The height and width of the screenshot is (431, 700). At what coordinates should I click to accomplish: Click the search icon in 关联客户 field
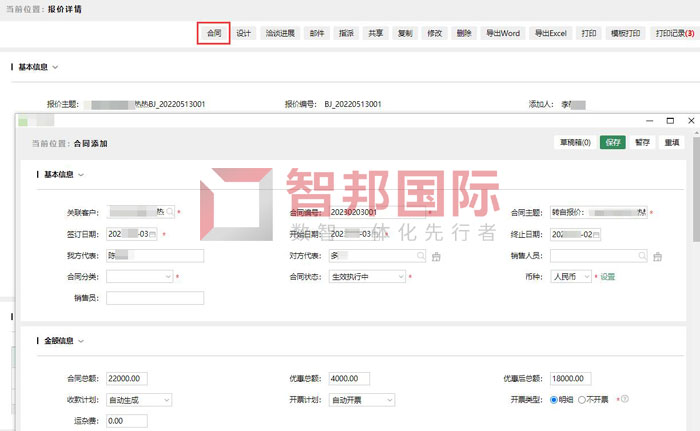[167, 212]
